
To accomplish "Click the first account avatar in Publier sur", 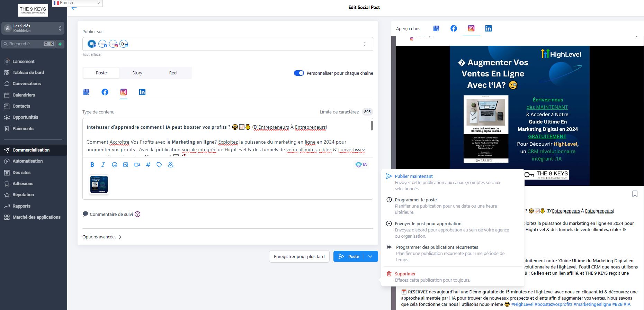I will pos(92,44).
